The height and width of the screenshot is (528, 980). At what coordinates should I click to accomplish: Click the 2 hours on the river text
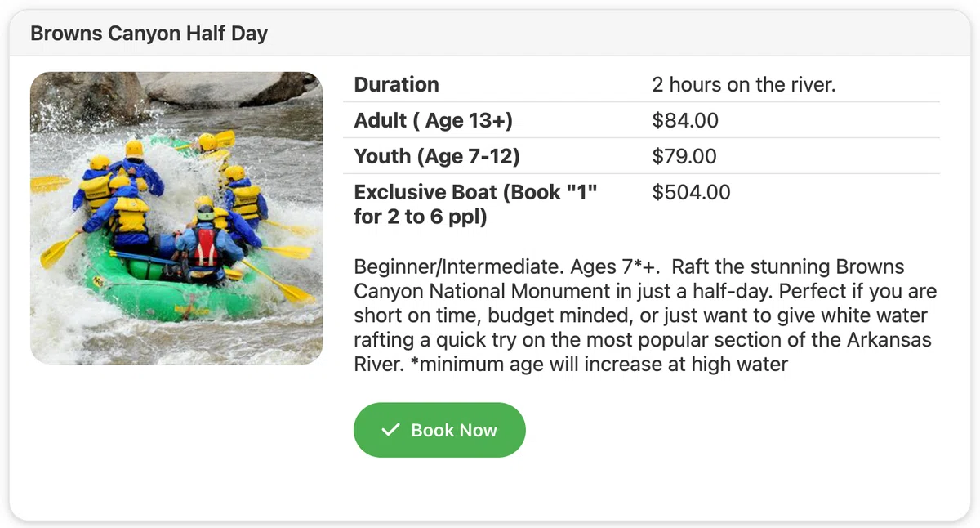744,84
